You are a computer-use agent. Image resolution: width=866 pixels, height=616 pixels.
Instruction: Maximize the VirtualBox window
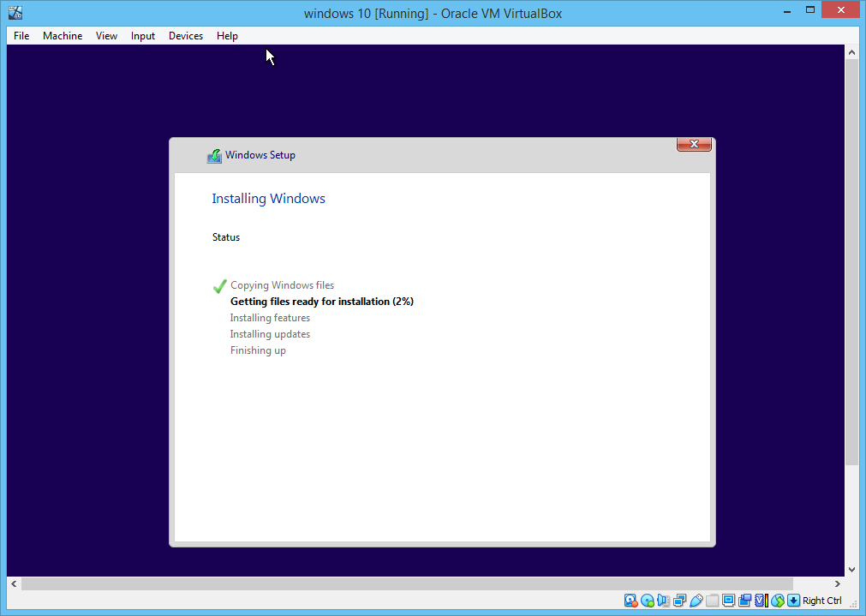[x=809, y=10]
